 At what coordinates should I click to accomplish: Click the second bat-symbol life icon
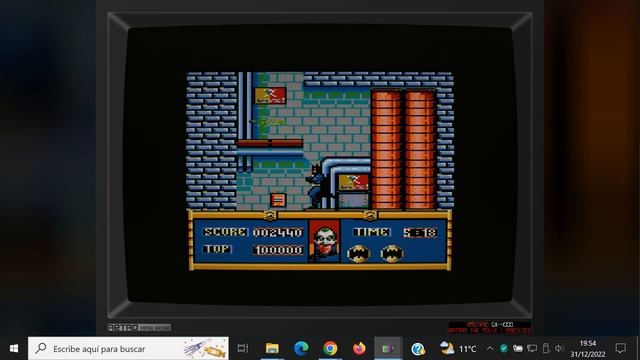click(x=392, y=253)
